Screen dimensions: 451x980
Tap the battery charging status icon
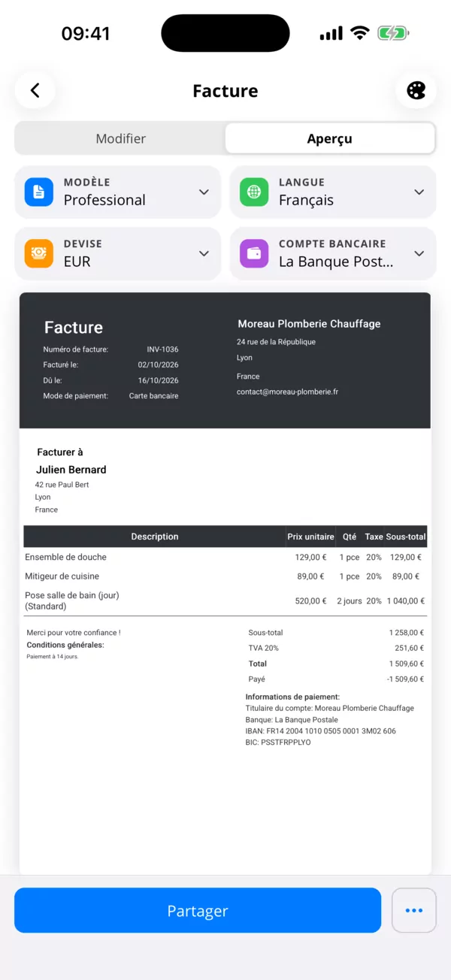click(393, 33)
